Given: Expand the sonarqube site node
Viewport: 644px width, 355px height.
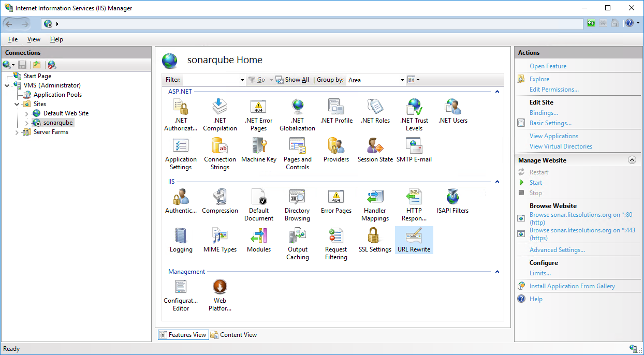Looking at the screenshot, I should (27, 123).
